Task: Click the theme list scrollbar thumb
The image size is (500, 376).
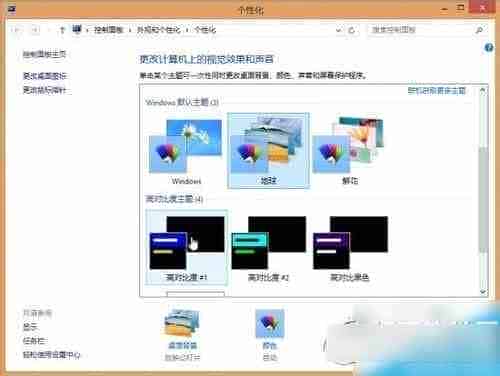Action: click(x=483, y=200)
